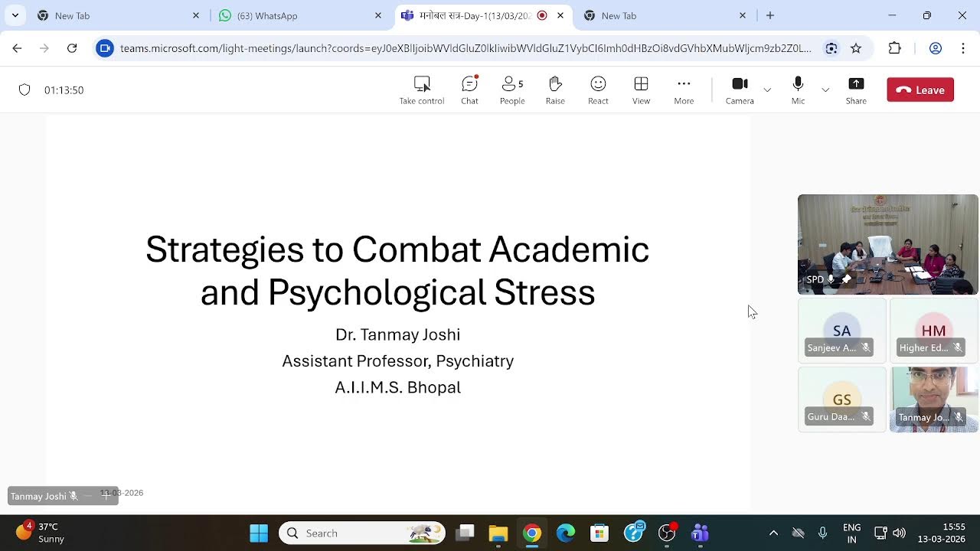Click the Tanmay Joshi presenter name label
980x551 pixels.
tap(38, 496)
